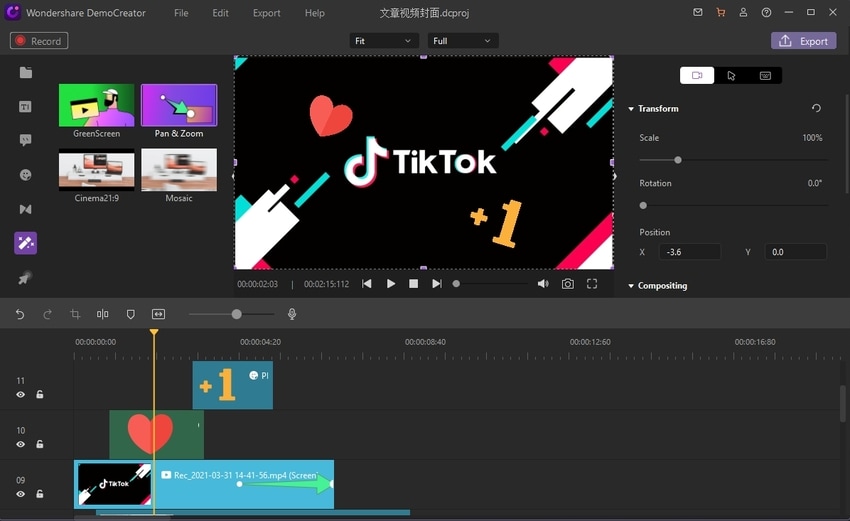Viewport: 850px width, 521px height.
Task: Click the yellow playhead marker on timeline
Action: tap(154, 332)
